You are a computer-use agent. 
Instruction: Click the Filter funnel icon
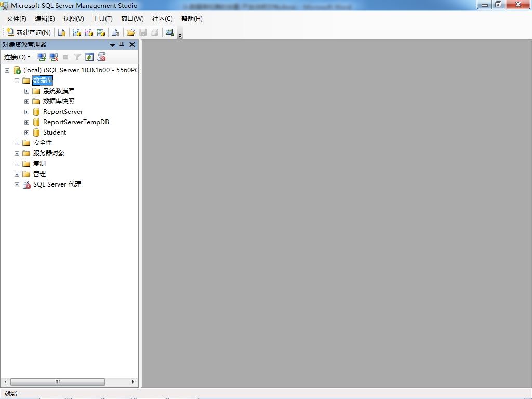pyautogui.click(x=77, y=57)
